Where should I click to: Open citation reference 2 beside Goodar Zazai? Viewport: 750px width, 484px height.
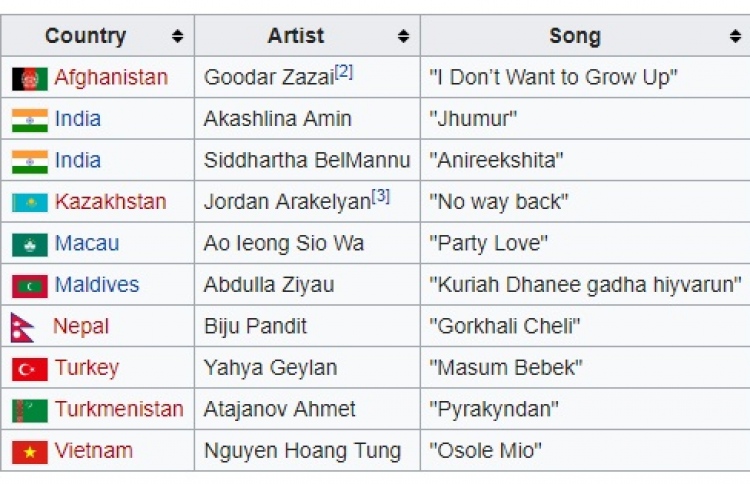(344, 72)
